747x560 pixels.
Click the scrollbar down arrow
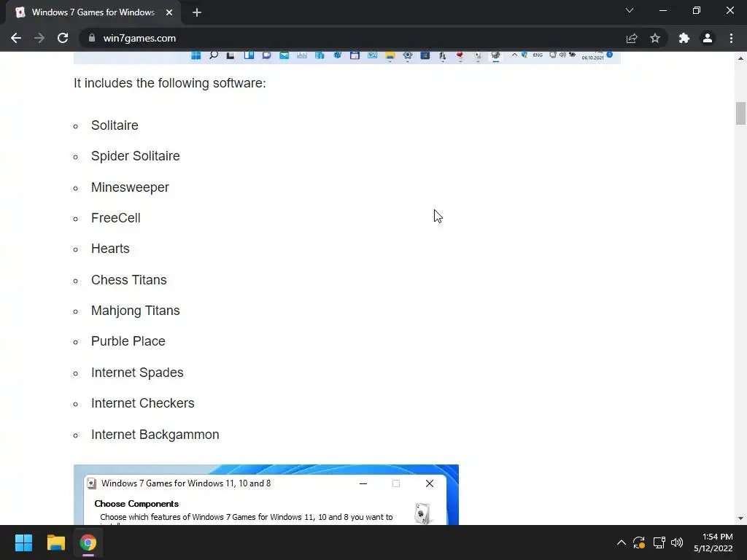point(740,518)
